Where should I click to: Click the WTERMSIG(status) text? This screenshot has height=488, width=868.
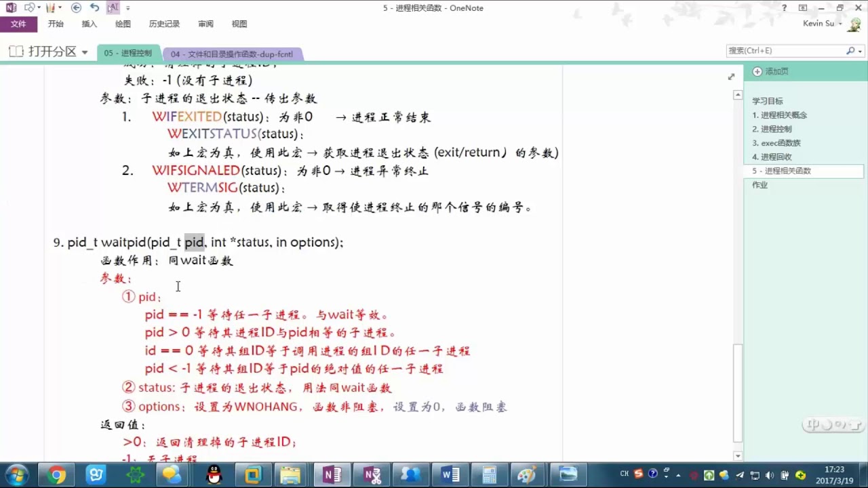[x=223, y=188]
